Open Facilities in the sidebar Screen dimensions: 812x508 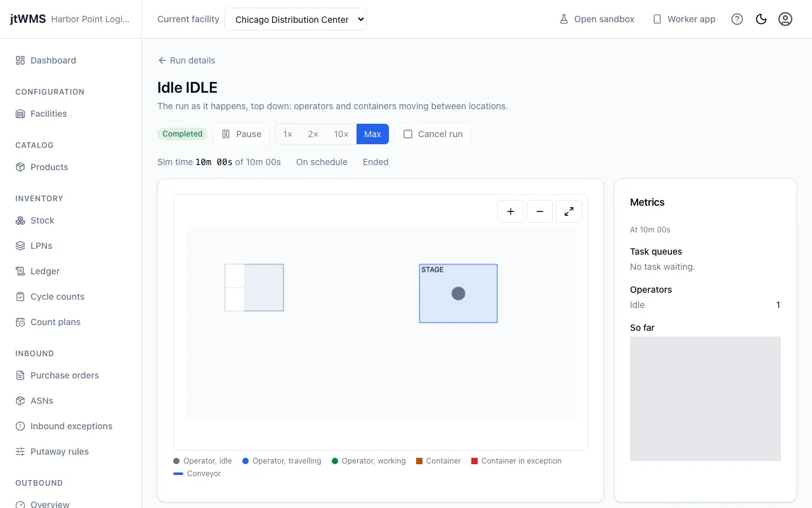(x=41, y=114)
